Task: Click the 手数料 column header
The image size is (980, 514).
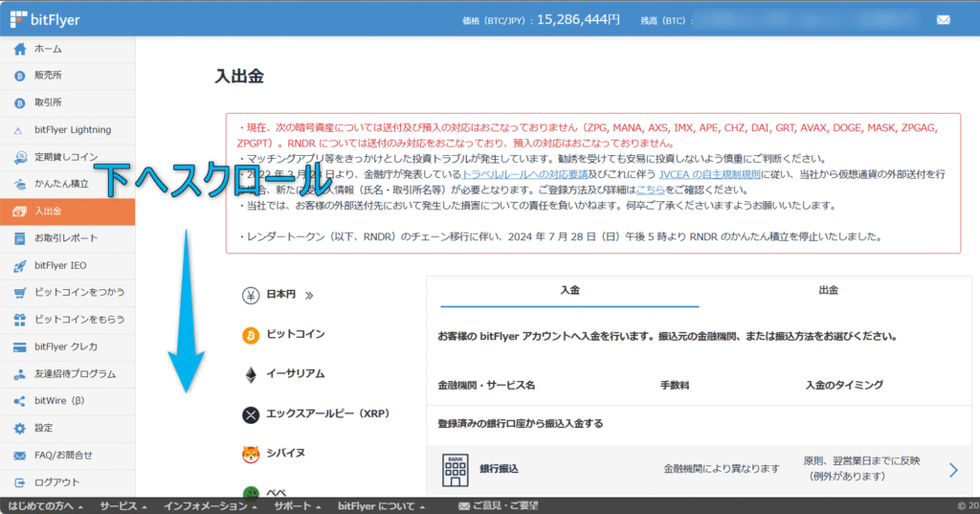Action: tap(675, 385)
